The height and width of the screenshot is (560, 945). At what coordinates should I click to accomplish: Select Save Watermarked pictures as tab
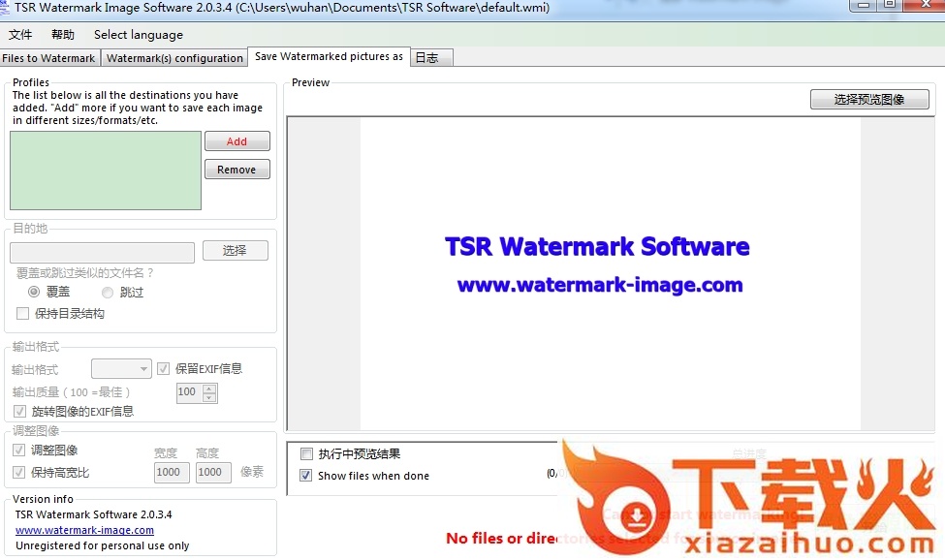pyautogui.click(x=330, y=56)
